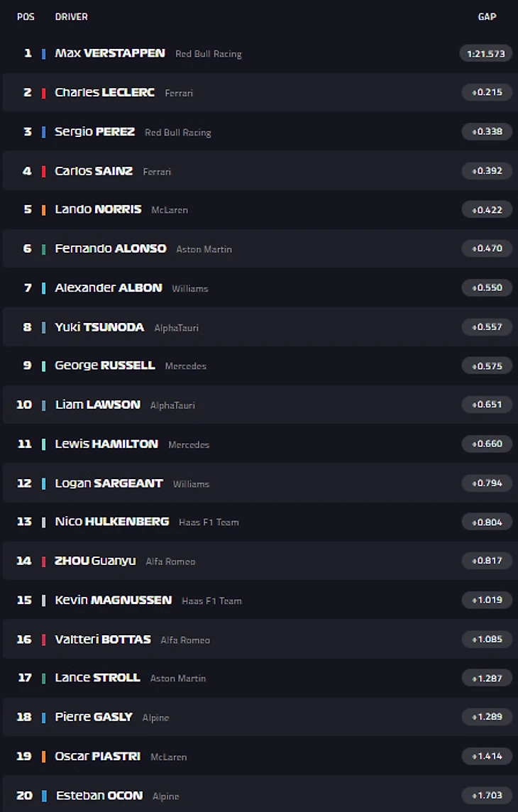Open Charles Leclerc's driver entry
The width and height of the screenshot is (518, 812).
tap(104, 92)
